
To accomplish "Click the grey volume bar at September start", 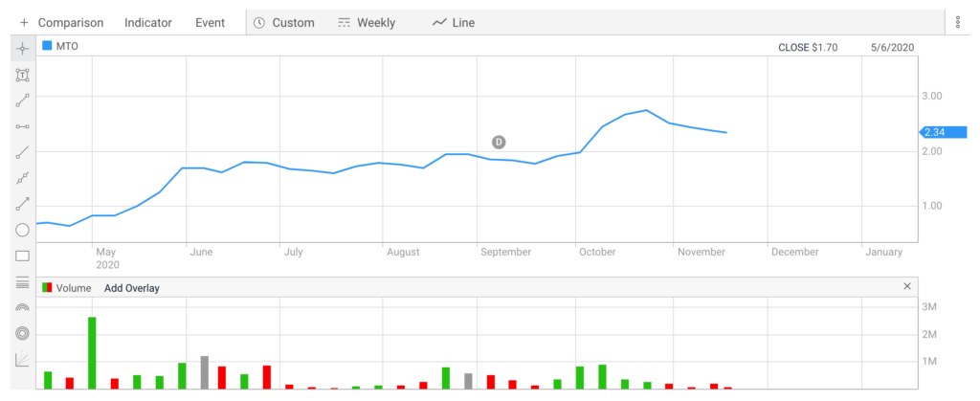I will coord(468,381).
